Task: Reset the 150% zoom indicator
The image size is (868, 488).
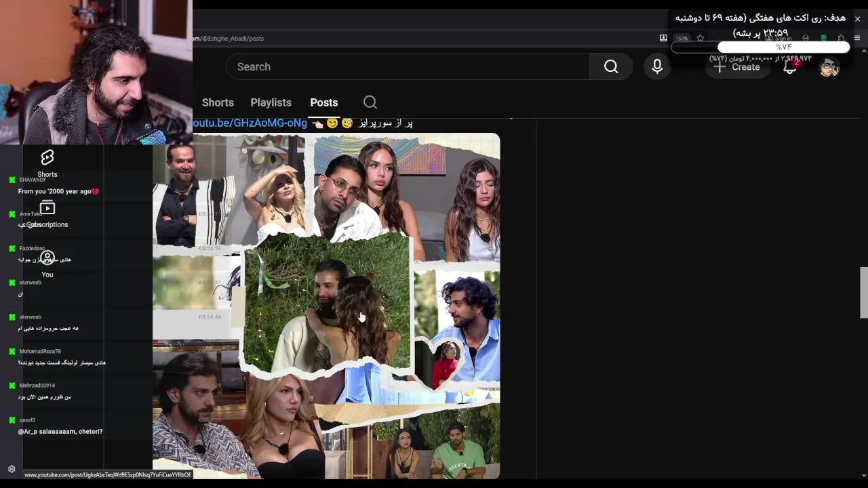Action: coord(682,39)
